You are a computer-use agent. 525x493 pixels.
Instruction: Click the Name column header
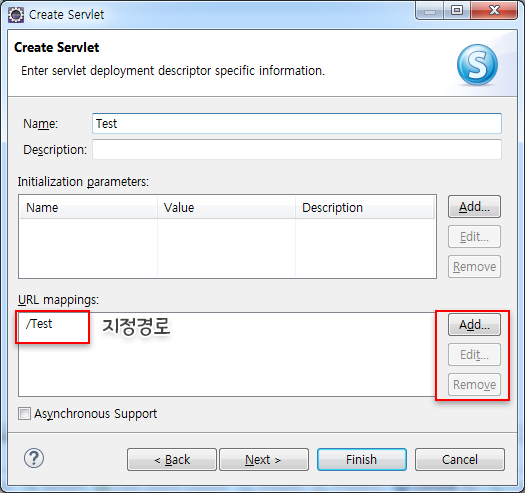[88, 208]
